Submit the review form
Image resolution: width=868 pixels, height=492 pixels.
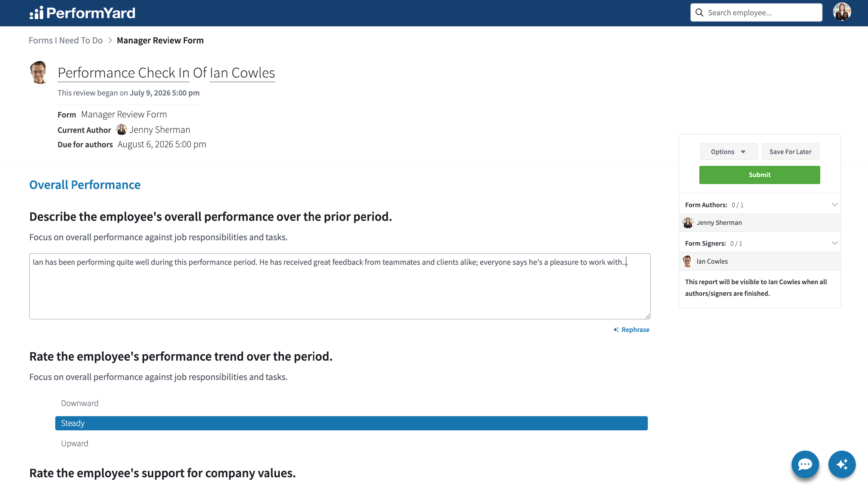click(x=759, y=175)
